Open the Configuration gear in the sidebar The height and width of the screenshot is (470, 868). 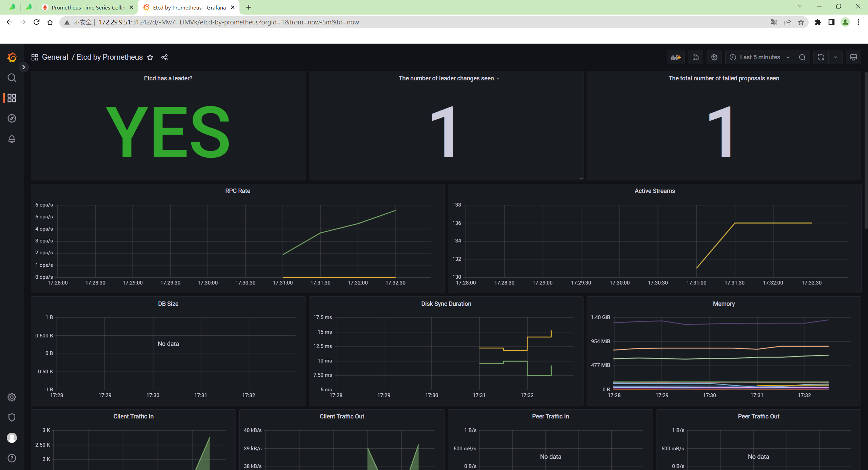[x=12, y=397]
